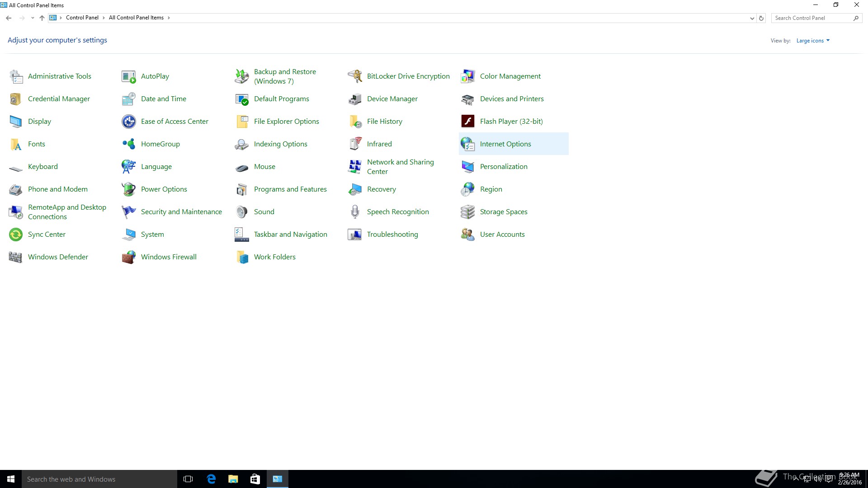Open the recent locations dropdown arrow
868x488 pixels.
coord(33,18)
